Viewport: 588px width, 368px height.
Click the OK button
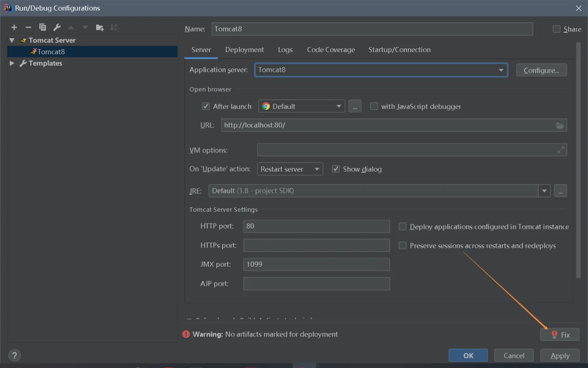click(x=468, y=355)
